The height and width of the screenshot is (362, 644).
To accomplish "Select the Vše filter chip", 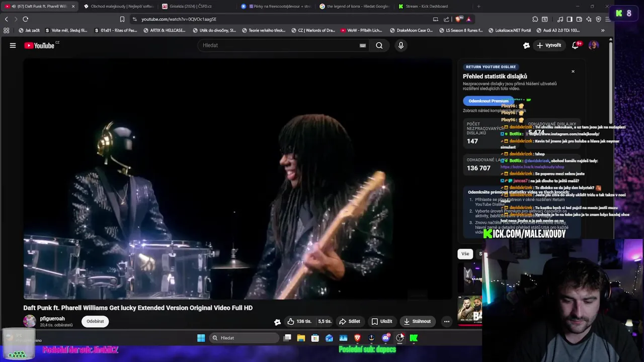I will [465, 254].
